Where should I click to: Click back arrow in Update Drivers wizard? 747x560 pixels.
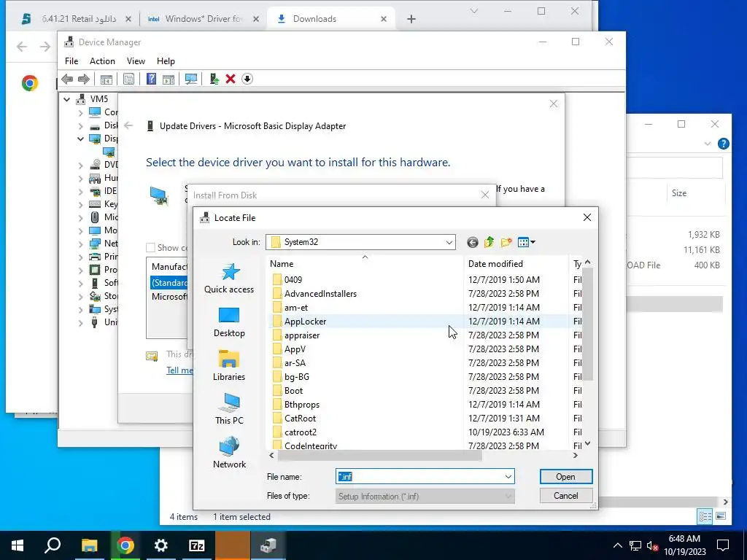(128, 125)
